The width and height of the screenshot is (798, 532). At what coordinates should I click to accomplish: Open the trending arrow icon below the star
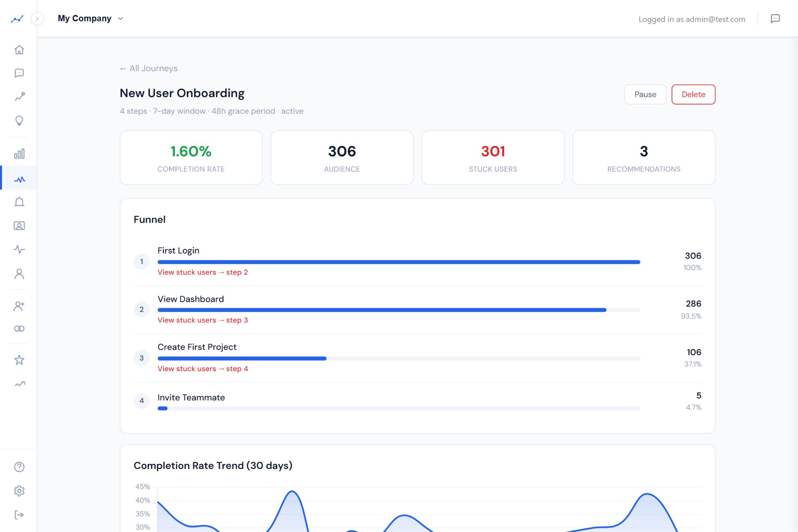[x=19, y=384]
